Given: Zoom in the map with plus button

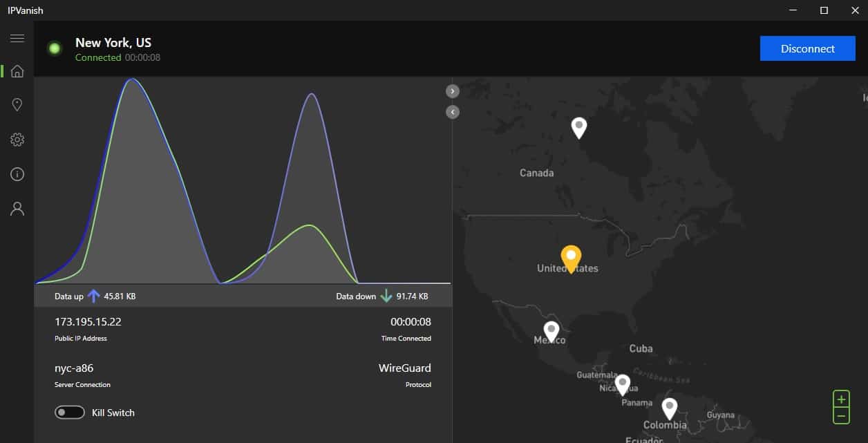Looking at the screenshot, I should [841, 399].
